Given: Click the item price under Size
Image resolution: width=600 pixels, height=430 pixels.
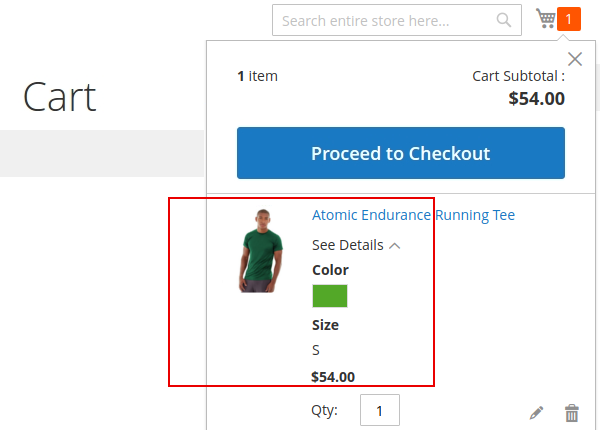Looking at the screenshot, I should tap(333, 377).
